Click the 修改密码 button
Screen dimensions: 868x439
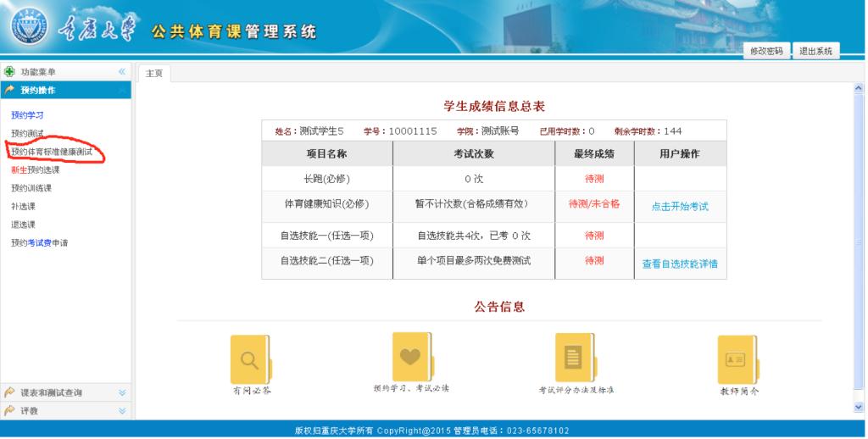coord(766,51)
